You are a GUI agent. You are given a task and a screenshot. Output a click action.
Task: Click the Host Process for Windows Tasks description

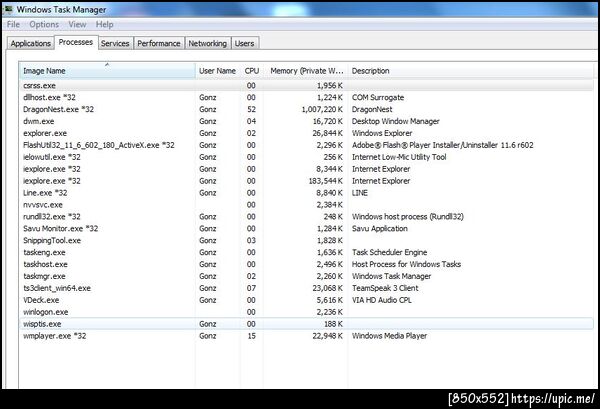[406, 264]
